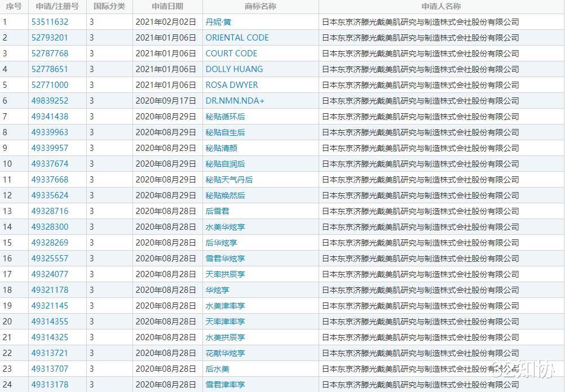Image resolution: width=565 pixels, height=392 pixels.
Task: Click the 申请人名称 column header
Action: click(442, 7)
